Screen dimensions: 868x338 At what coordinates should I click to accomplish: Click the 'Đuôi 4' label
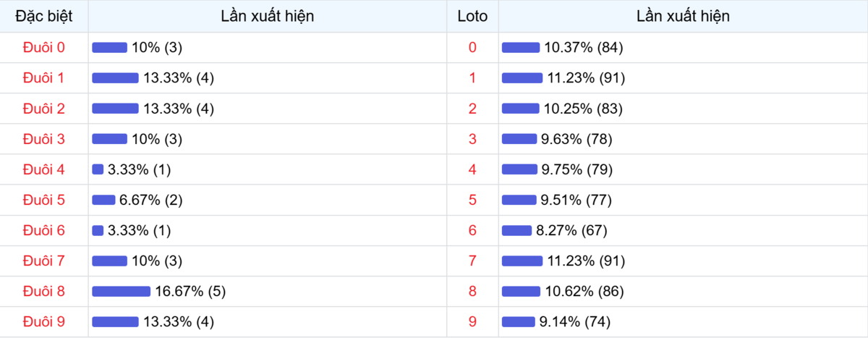coord(43,169)
